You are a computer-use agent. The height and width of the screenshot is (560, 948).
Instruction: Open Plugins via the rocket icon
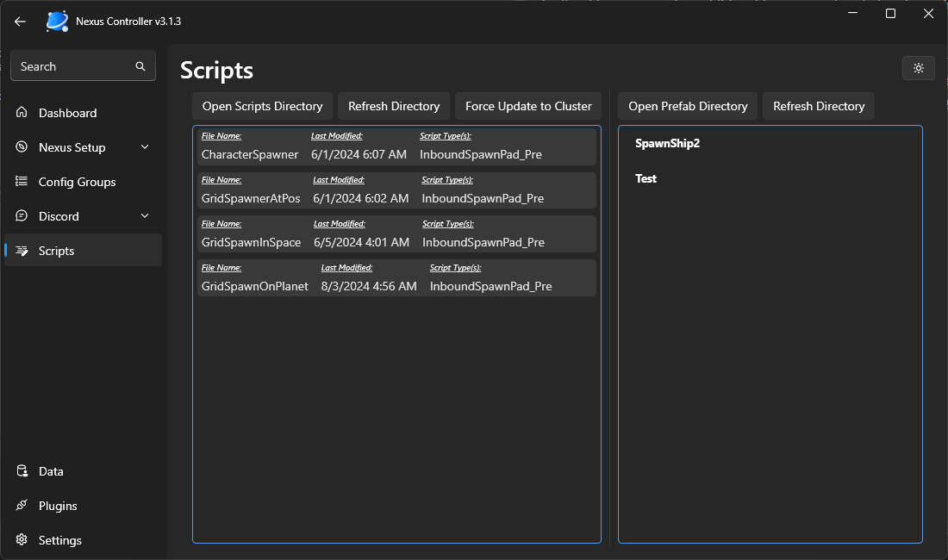point(22,506)
